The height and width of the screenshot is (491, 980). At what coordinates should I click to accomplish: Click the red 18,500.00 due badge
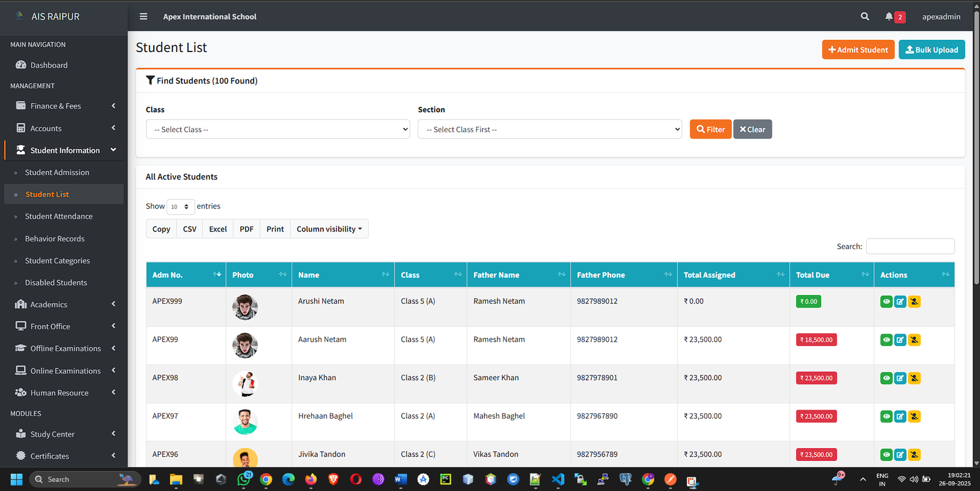point(816,340)
